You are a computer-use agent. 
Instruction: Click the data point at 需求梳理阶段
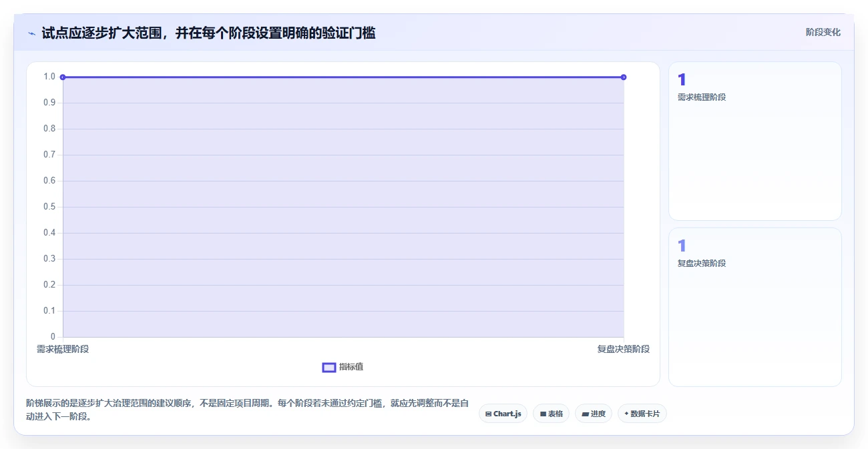(x=63, y=77)
